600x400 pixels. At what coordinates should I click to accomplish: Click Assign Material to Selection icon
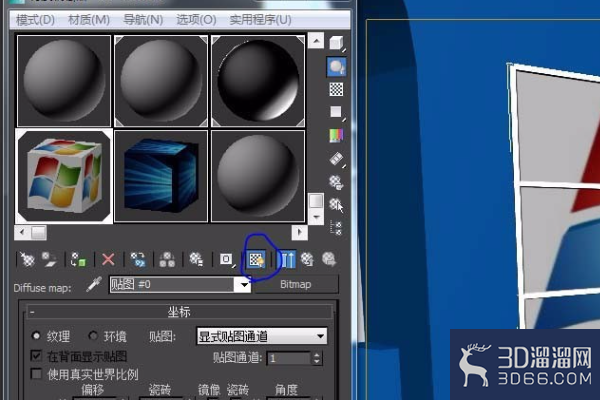[x=78, y=259]
